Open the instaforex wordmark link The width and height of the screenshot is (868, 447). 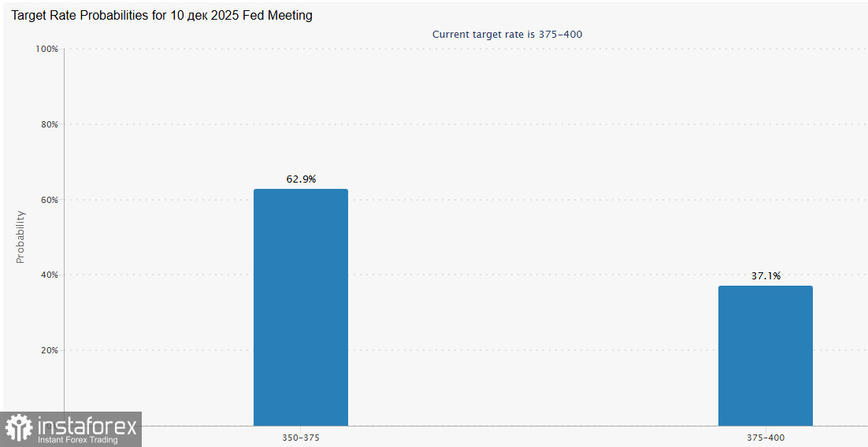(x=87, y=426)
